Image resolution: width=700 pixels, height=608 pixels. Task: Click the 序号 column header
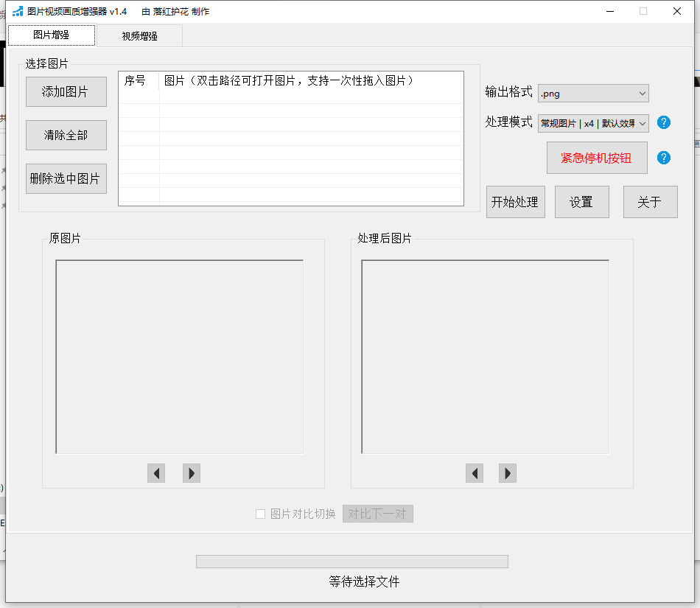click(x=139, y=80)
